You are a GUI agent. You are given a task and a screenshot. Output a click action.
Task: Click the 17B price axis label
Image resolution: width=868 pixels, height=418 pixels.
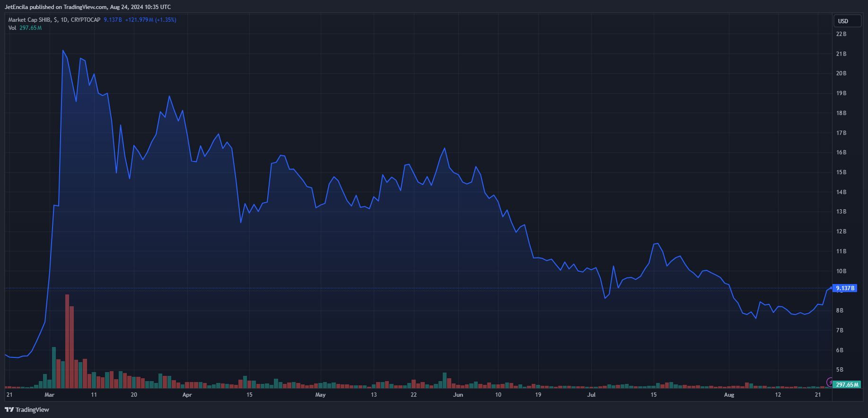click(x=841, y=133)
